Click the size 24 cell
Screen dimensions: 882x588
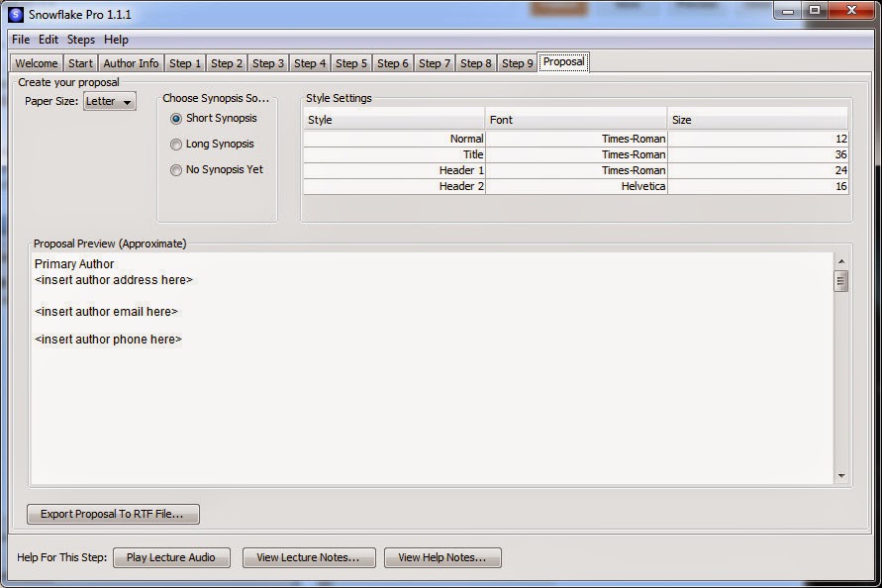(x=757, y=170)
